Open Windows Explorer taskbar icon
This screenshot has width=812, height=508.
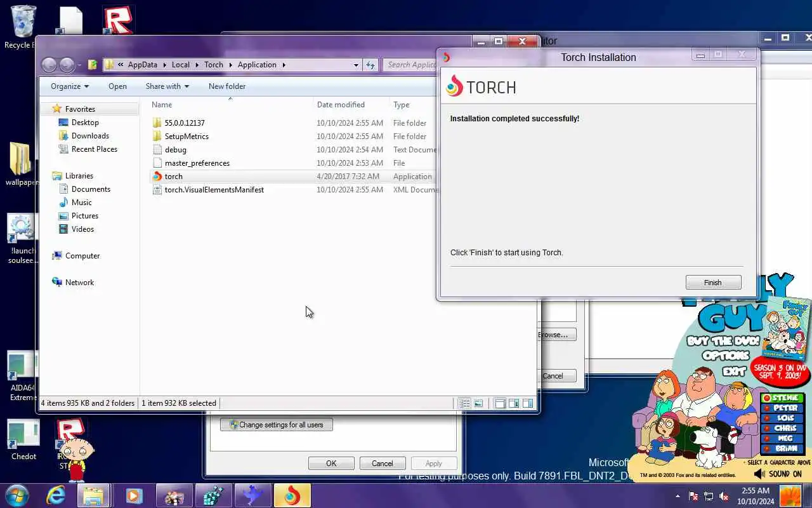click(x=94, y=495)
